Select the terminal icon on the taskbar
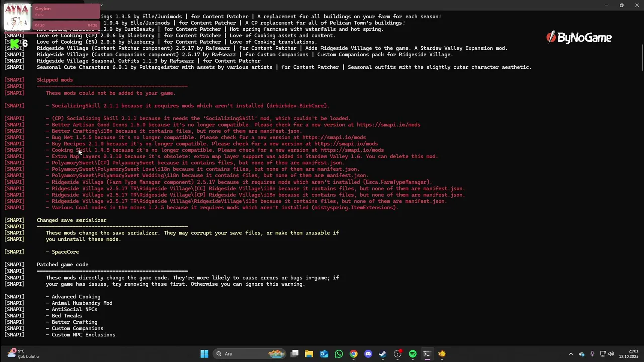The width and height of the screenshot is (644, 362). [427, 354]
